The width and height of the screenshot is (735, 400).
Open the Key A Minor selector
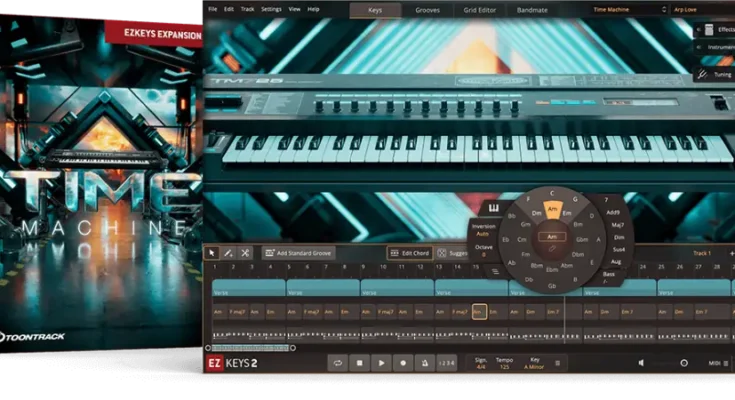pyautogui.click(x=533, y=362)
